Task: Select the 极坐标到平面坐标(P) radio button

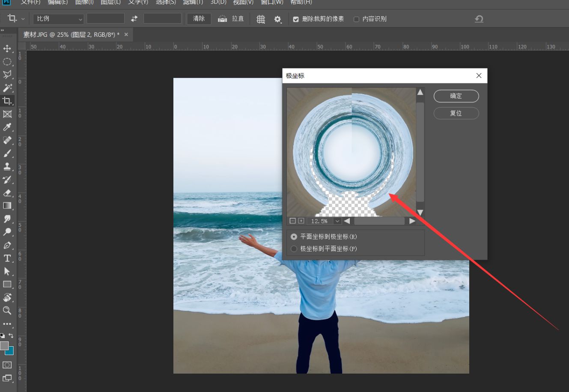Action: 294,249
